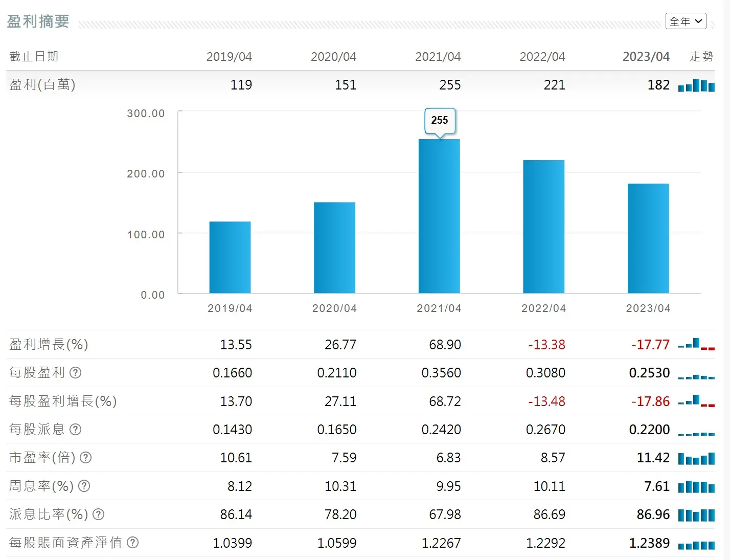Image resolution: width=730 pixels, height=560 pixels.
Task: Click the 2019/04 column header
Action: 229,56
